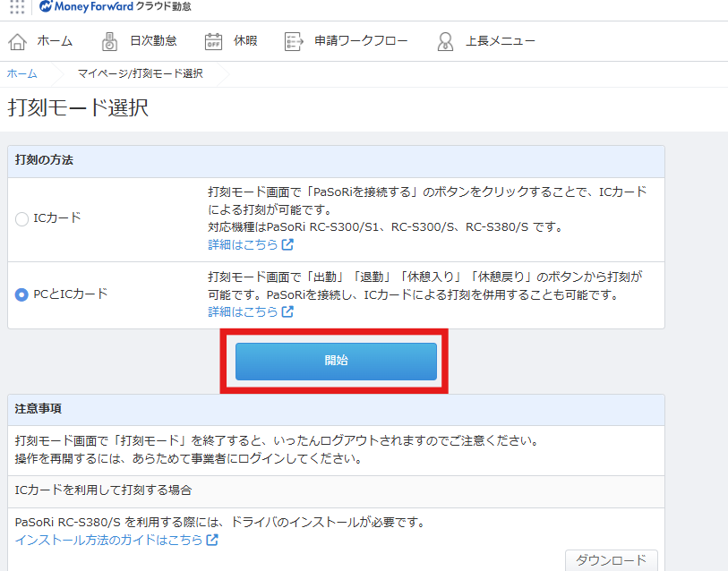Click the ダウンロード button

point(611,560)
